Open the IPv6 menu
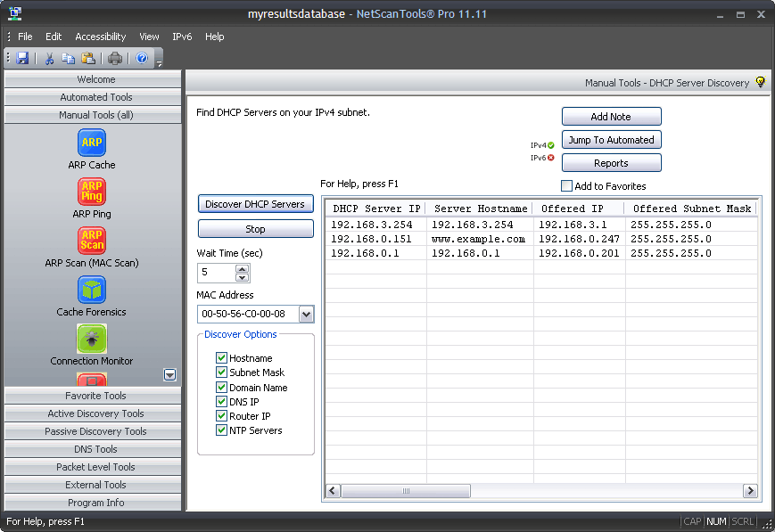Viewport: 775px width, 532px height. (x=182, y=37)
